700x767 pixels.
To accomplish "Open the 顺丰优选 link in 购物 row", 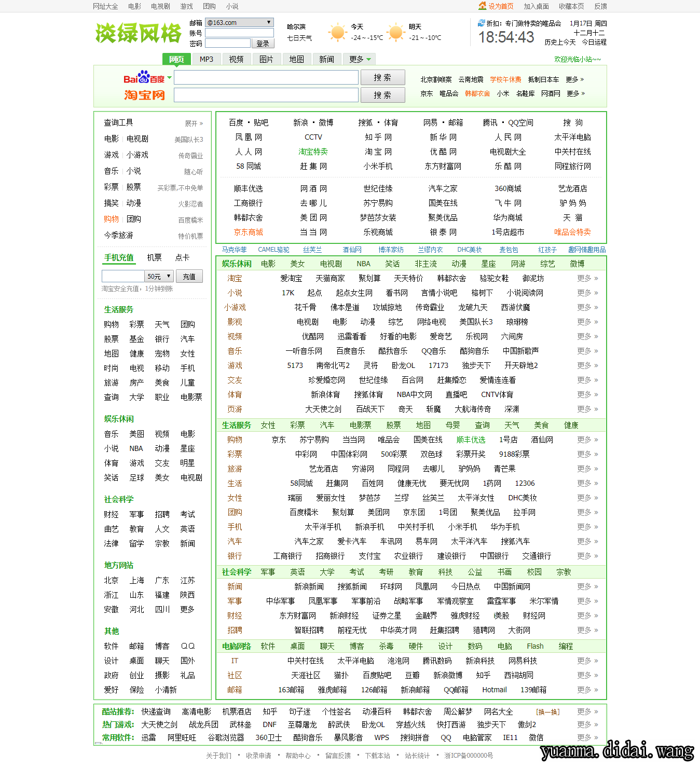I will (471, 440).
